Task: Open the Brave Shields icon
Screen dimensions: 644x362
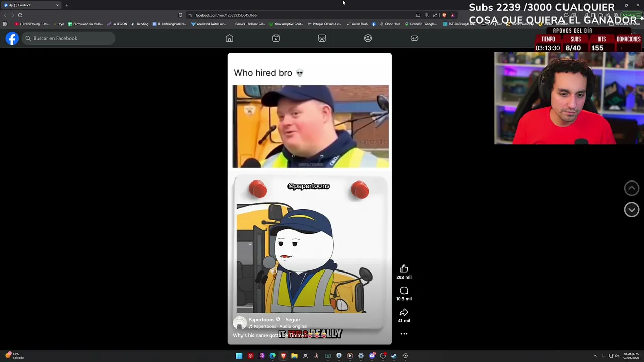Action: pos(444,15)
